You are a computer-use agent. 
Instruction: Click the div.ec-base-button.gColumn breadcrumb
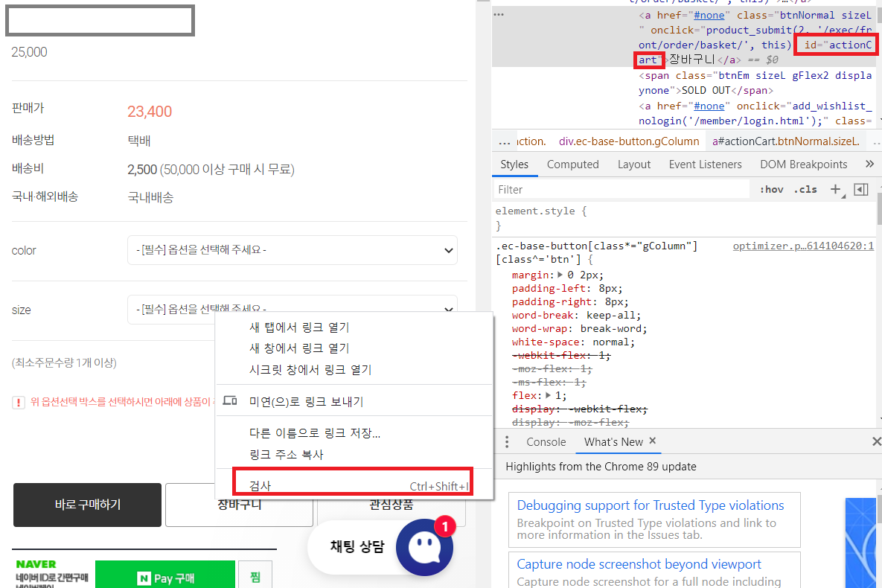[629, 142]
